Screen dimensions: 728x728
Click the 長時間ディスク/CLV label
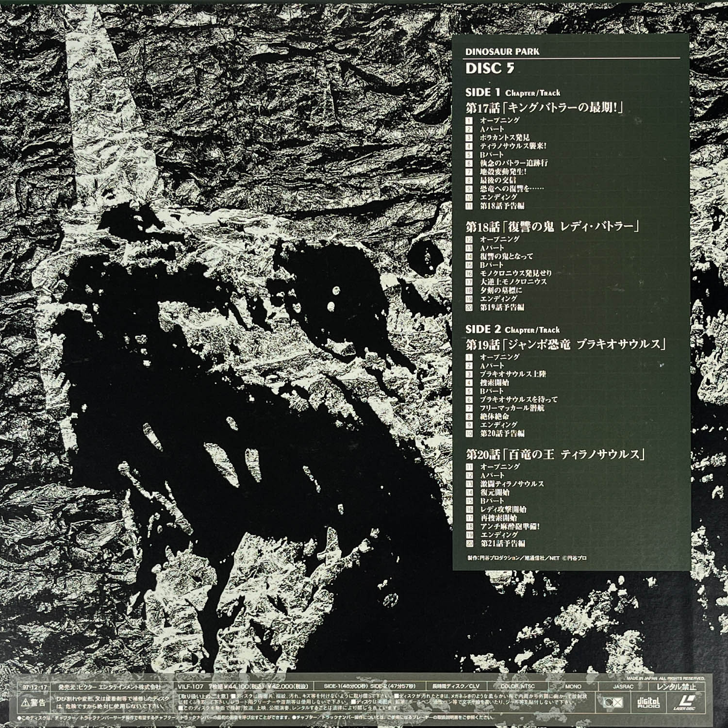click(x=455, y=687)
